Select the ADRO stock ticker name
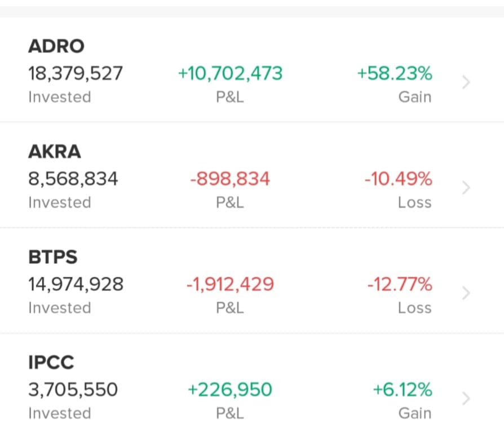504x429 pixels. pos(56,46)
